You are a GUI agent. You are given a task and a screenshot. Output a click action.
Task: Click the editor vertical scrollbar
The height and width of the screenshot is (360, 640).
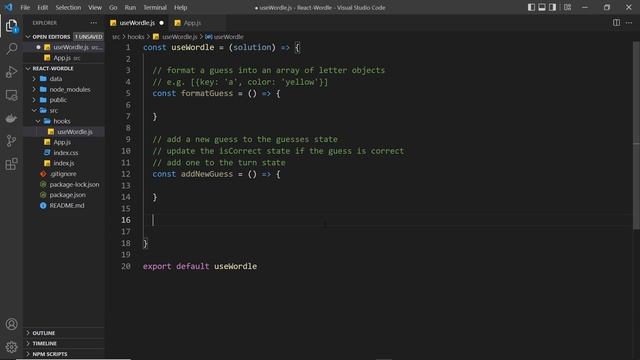636,135
